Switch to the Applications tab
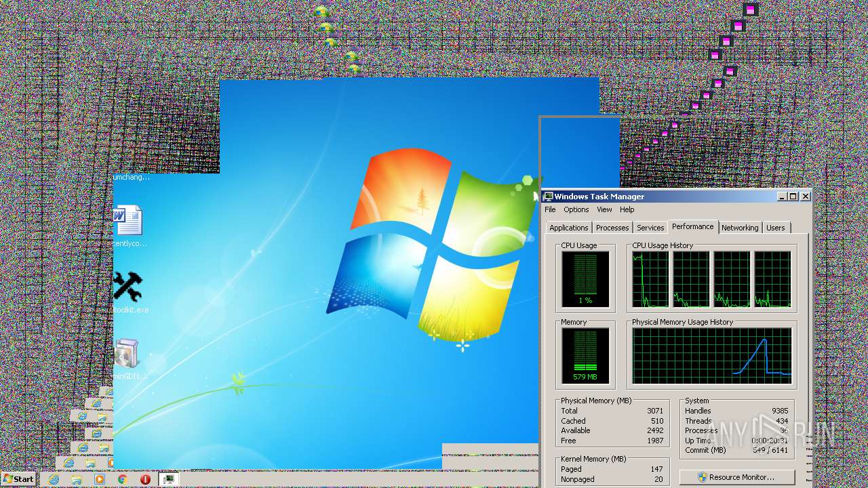Image resolution: width=868 pixels, height=488 pixels. (569, 228)
